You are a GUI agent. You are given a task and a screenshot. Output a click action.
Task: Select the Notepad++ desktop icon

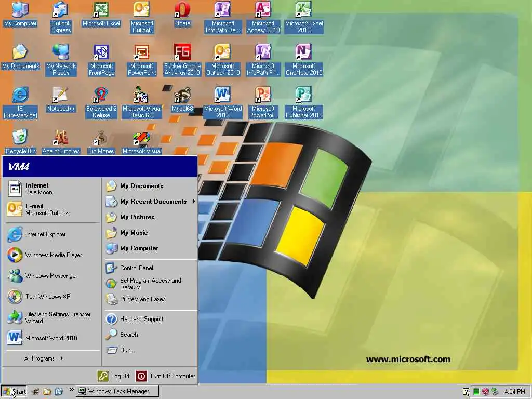61,100
